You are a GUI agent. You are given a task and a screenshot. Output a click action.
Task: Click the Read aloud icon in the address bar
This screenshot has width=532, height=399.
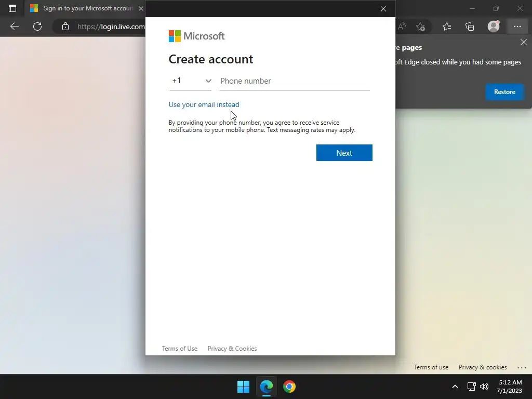pos(402,26)
